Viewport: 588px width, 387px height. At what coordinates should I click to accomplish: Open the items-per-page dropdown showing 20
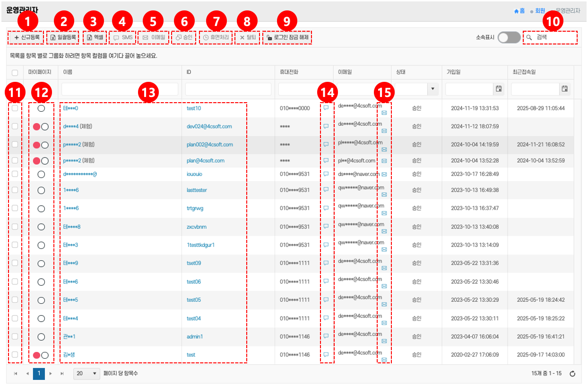point(87,373)
